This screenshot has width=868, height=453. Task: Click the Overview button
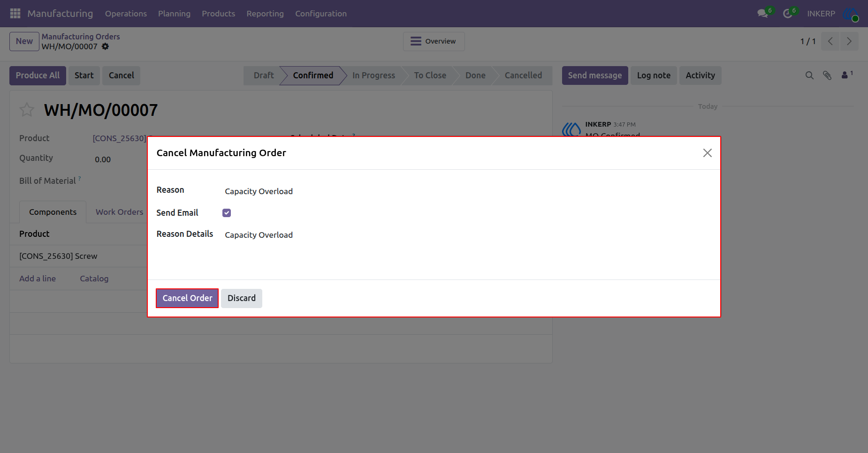click(x=434, y=41)
